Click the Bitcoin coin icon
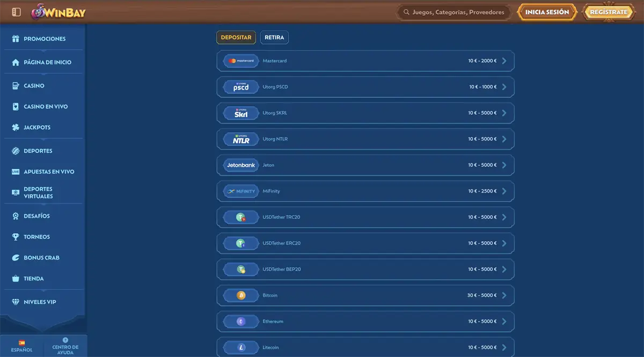Screen dimensions: 644x357 pos(241,295)
